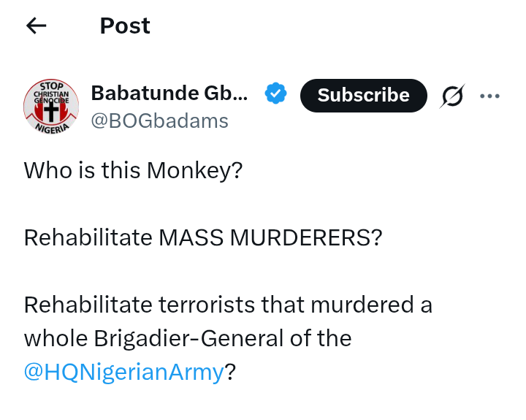Click the Babatunde Gb... display name

pyautogui.click(x=169, y=93)
